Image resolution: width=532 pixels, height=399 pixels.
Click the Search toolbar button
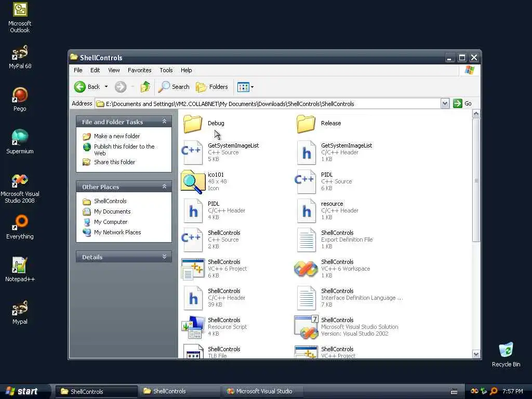174,87
